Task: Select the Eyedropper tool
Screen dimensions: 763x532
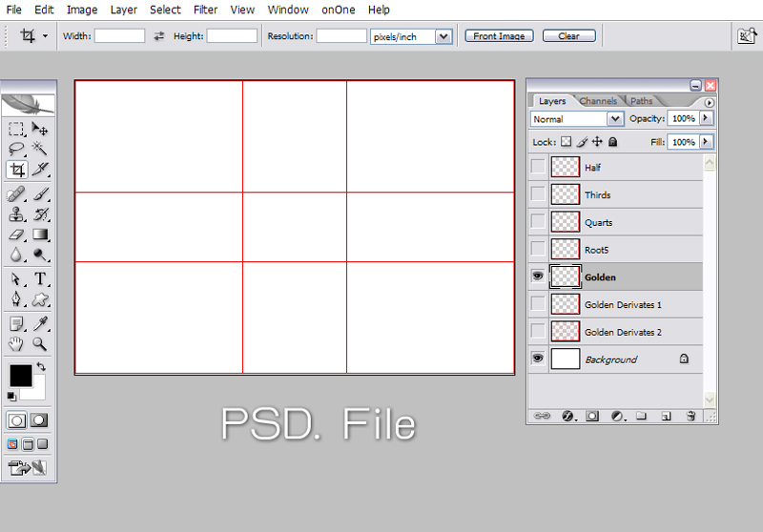Action: 40,324
